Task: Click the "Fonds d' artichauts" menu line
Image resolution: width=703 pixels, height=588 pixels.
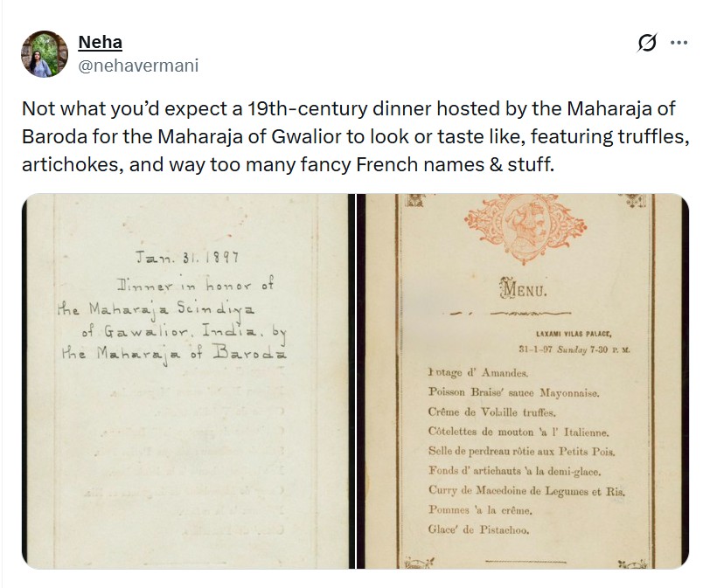Action: click(512, 472)
